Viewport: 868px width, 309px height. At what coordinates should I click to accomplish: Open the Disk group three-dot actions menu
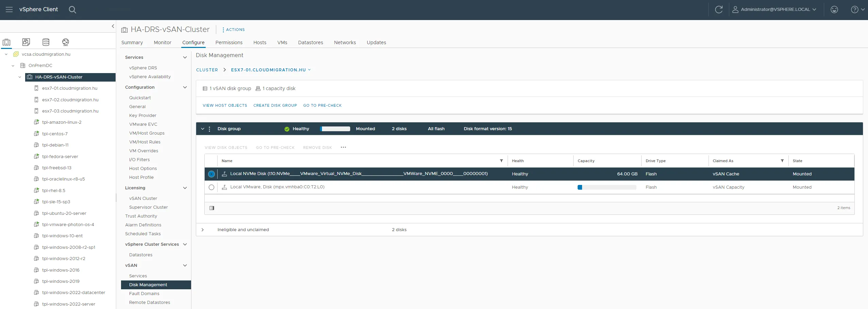pyautogui.click(x=209, y=129)
